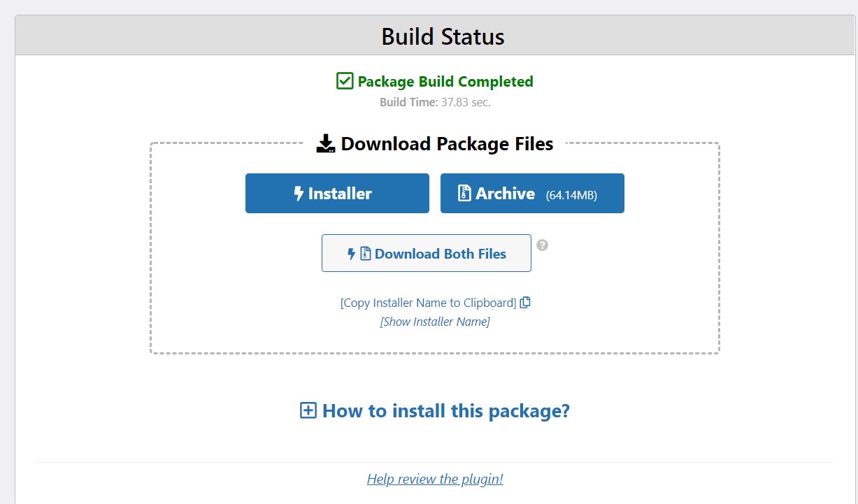Expand the plus box next to How to install

tap(308, 410)
